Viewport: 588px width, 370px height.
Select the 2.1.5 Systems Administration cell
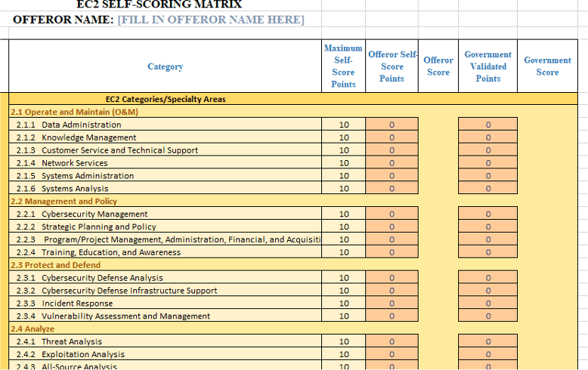(165, 175)
